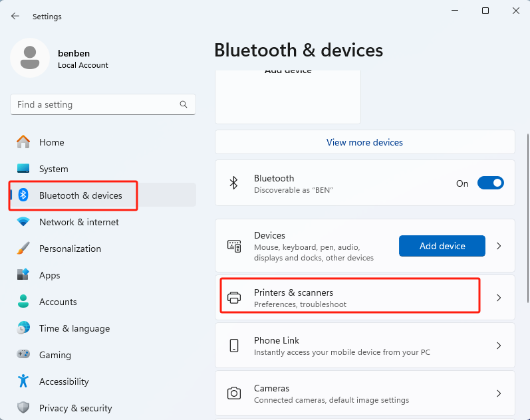Click the Cameras title text
This screenshot has width=530, height=420.
pyautogui.click(x=272, y=388)
